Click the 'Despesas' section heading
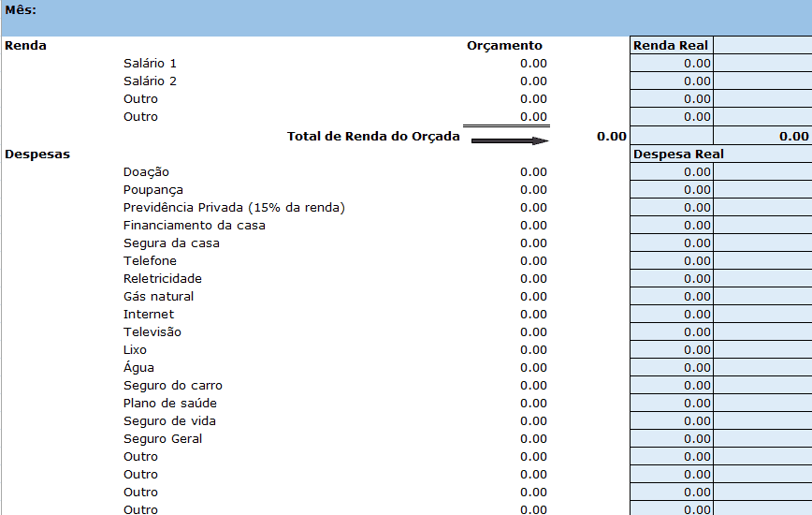The height and width of the screenshot is (515, 812). tap(36, 154)
